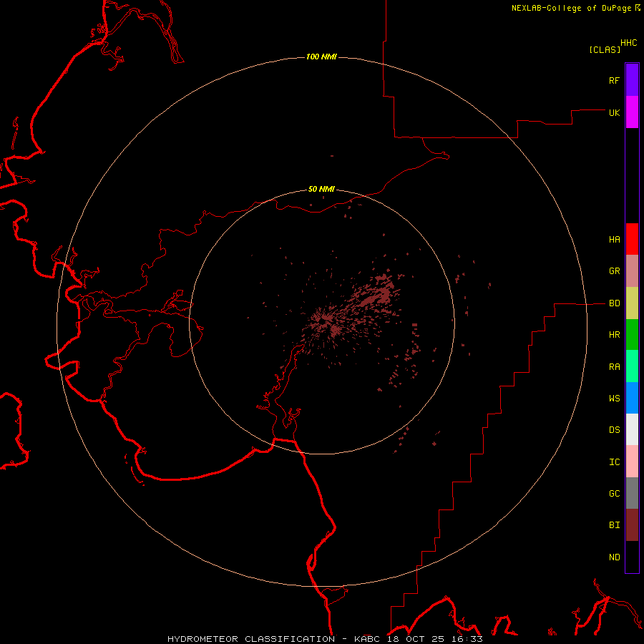Click the UK magenta legend swatch
This screenshot has width=644, height=644.
click(632, 112)
